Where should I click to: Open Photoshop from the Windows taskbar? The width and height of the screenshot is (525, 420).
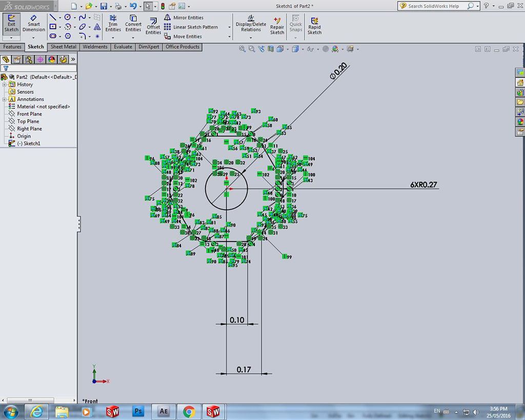coord(138,411)
